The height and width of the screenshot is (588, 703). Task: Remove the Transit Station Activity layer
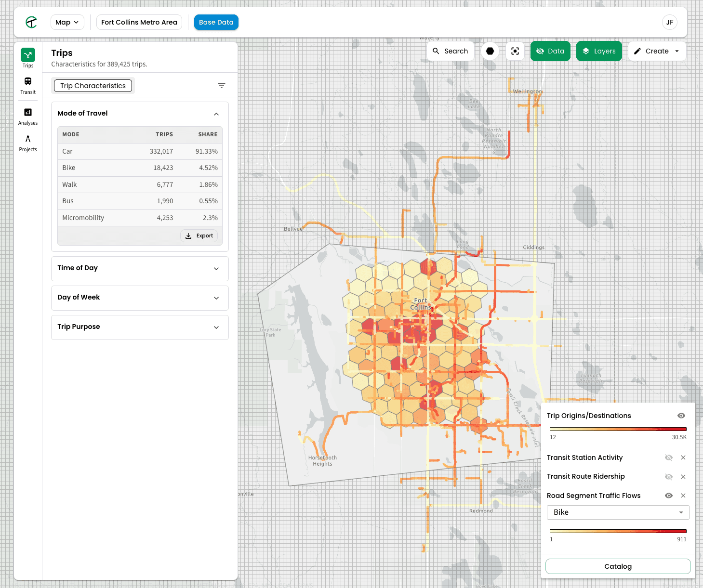[683, 457]
